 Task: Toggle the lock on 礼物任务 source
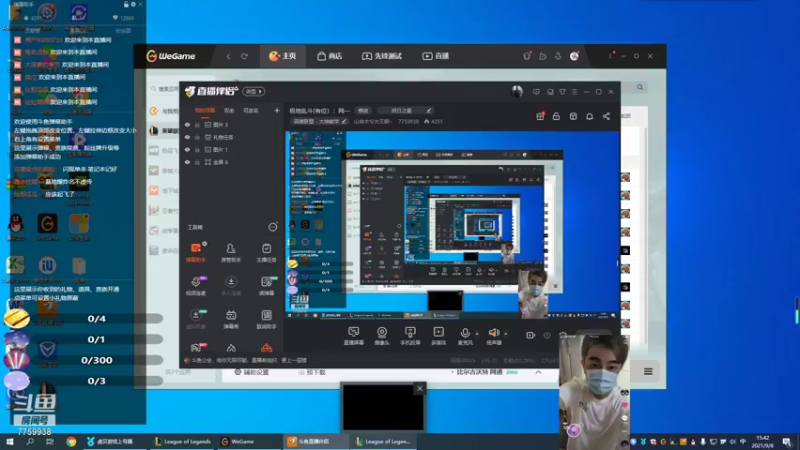pos(197,137)
